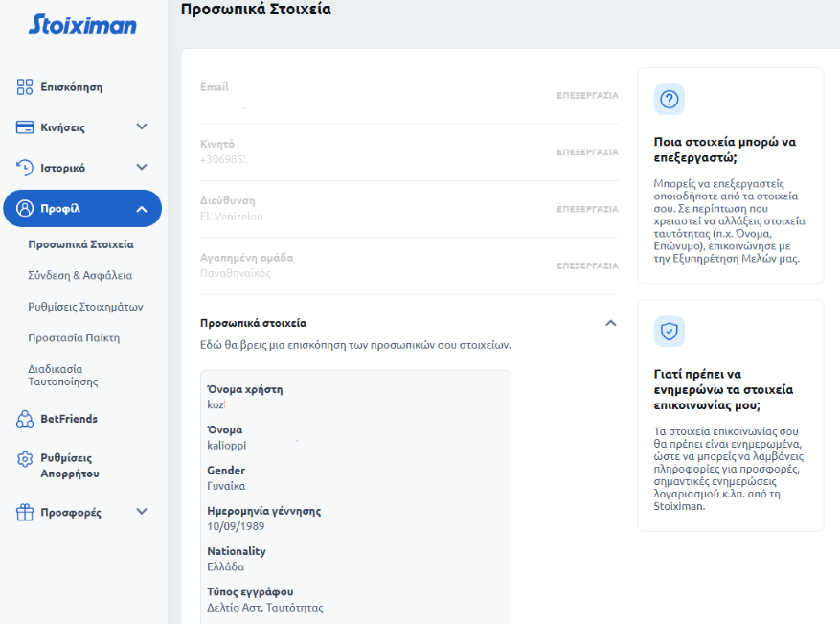Click the Ιστορικό clock icon
The image size is (840, 624).
[x=25, y=168]
